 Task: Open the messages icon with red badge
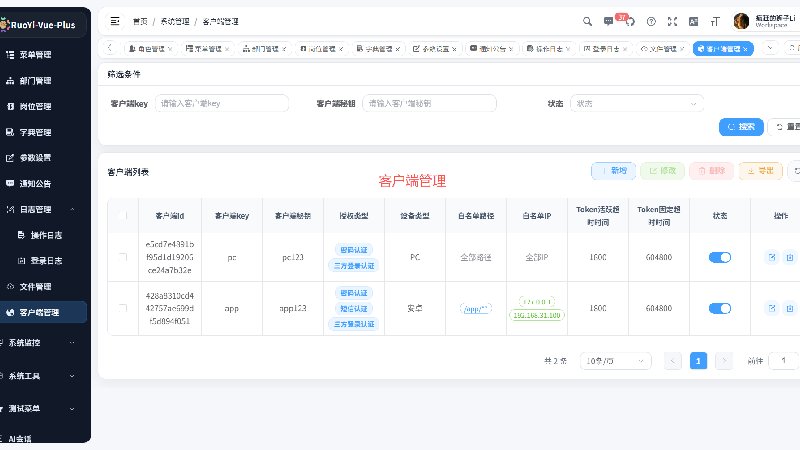tap(608, 21)
